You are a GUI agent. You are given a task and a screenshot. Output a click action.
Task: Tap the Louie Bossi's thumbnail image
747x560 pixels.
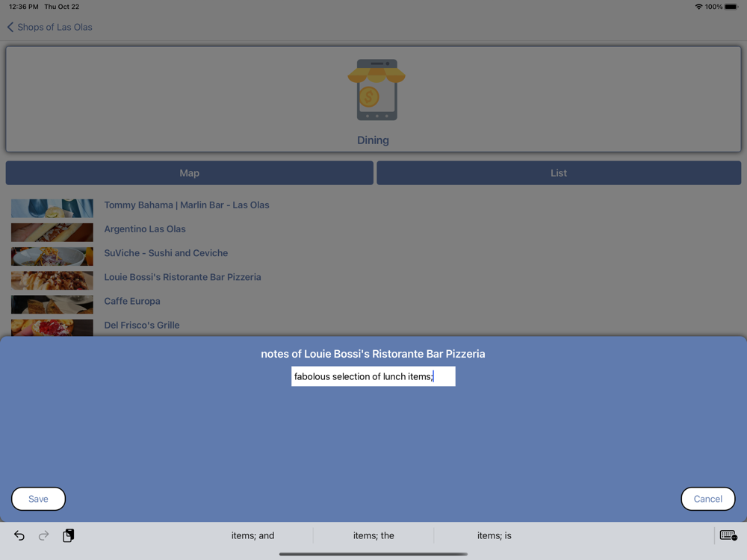(x=52, y=281)
